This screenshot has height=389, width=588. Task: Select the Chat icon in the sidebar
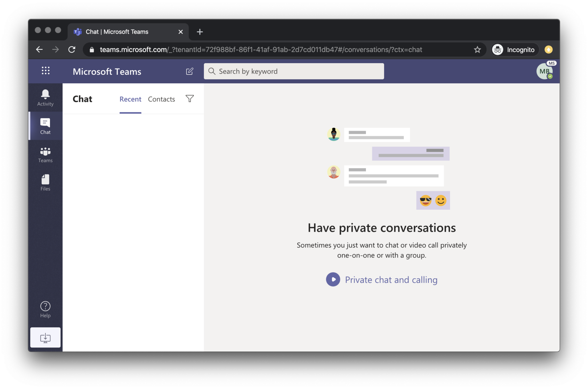(45, 126)
